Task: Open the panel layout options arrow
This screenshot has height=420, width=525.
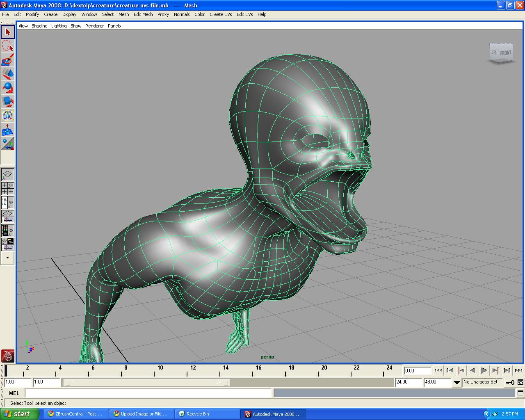Action: [8, 258]
